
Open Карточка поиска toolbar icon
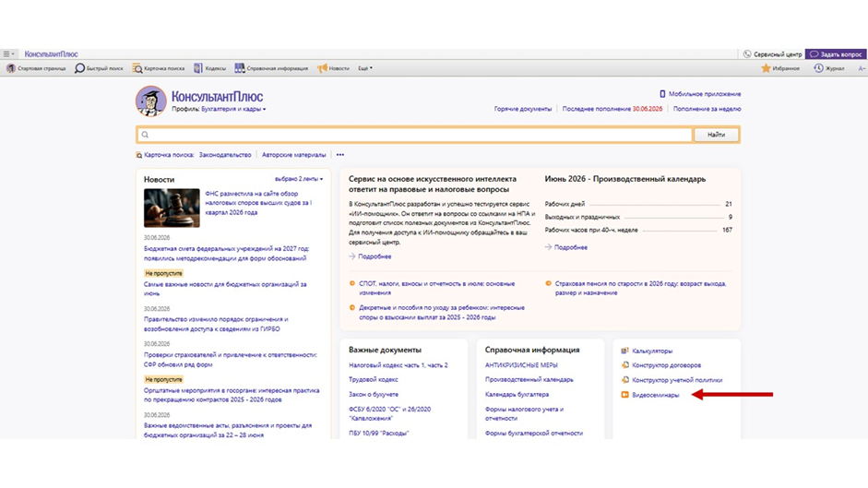(137, 68)
